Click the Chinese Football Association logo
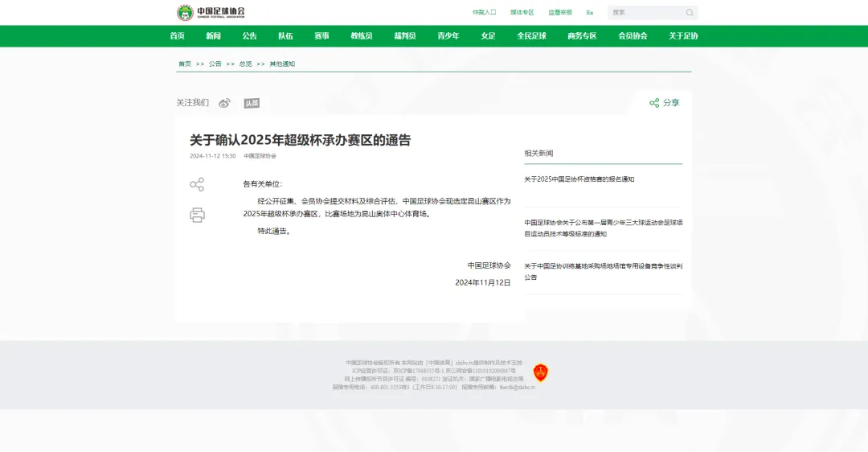The image size is (868, 452). point(211,12)
